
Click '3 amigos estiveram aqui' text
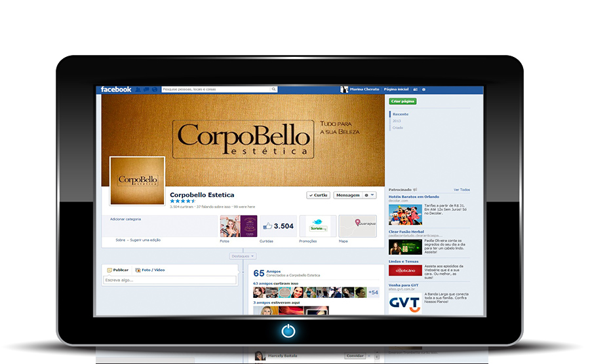tap(276, 302)
